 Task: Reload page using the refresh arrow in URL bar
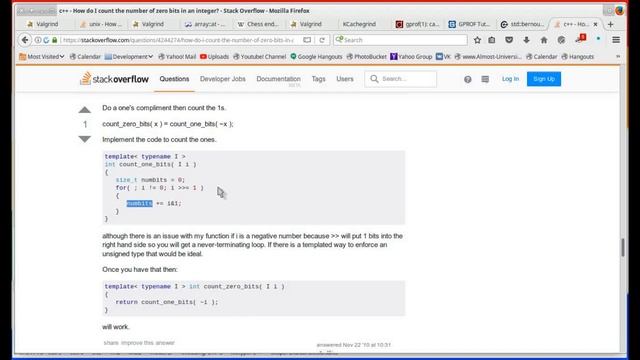click(x=322, y=40)
